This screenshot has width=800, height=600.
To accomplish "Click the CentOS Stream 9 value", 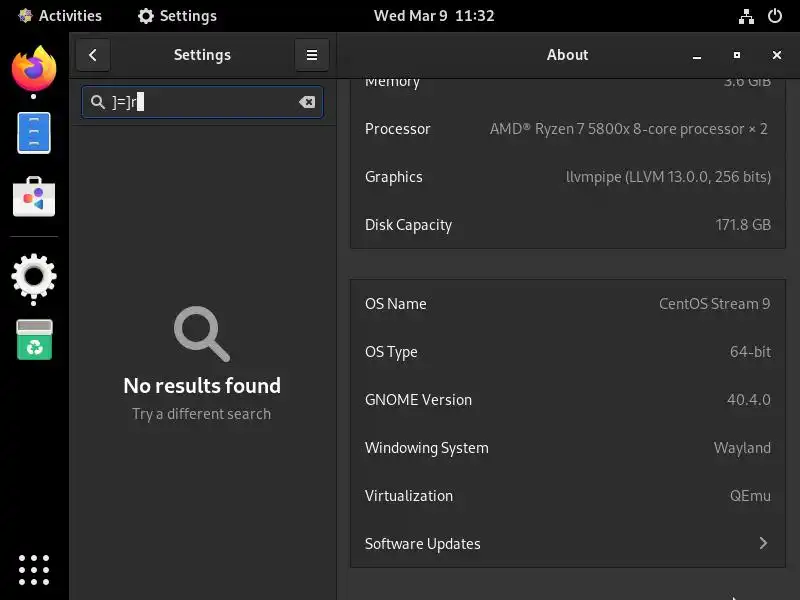I will (x=714, y=304).
